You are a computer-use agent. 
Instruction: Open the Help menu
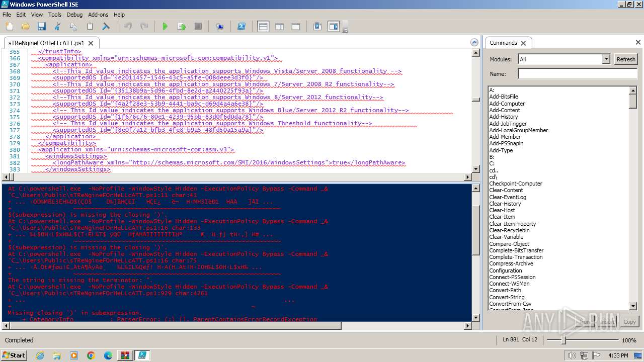pyautogui.click(x=119, y=15)
